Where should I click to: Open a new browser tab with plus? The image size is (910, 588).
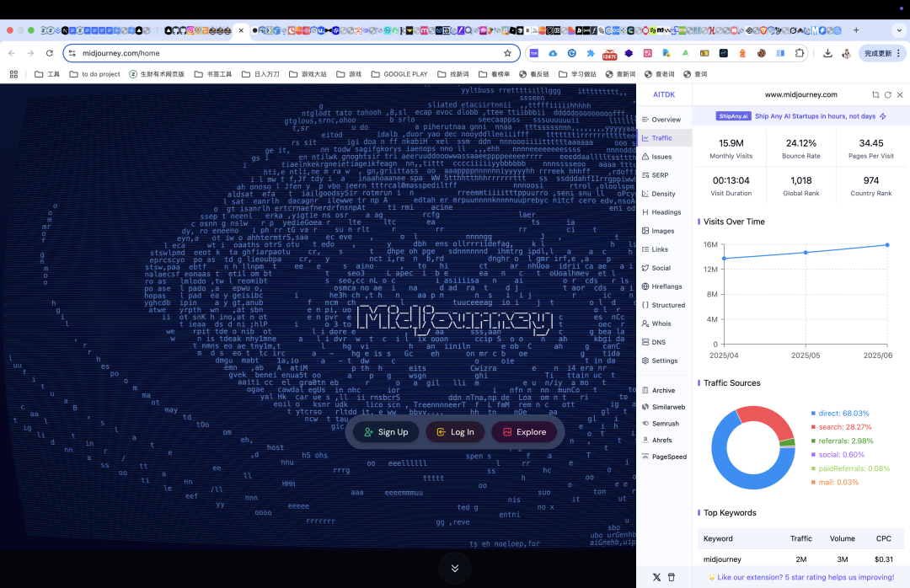pos(856,30)
